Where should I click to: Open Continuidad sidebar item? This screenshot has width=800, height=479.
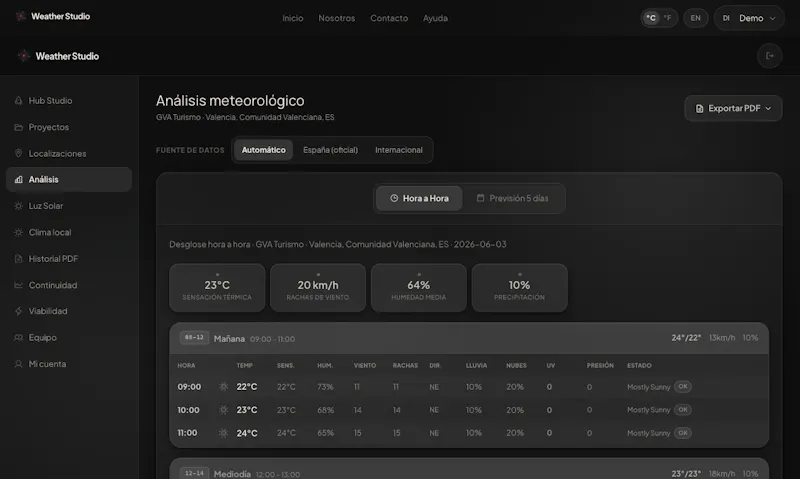click(x=69, y=285)
